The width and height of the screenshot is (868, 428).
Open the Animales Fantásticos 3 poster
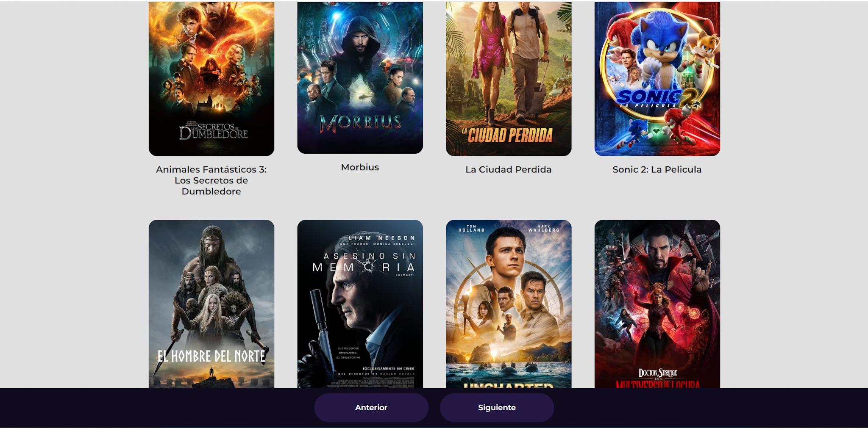(x=211, y=79)
